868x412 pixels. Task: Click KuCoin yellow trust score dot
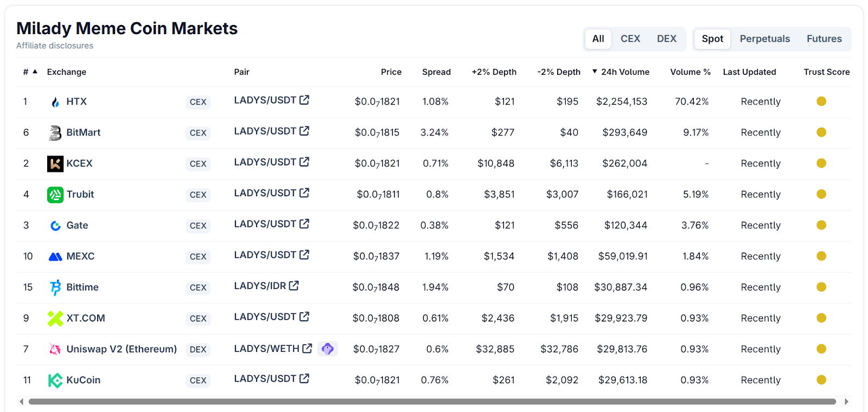(x=821, y=379)
